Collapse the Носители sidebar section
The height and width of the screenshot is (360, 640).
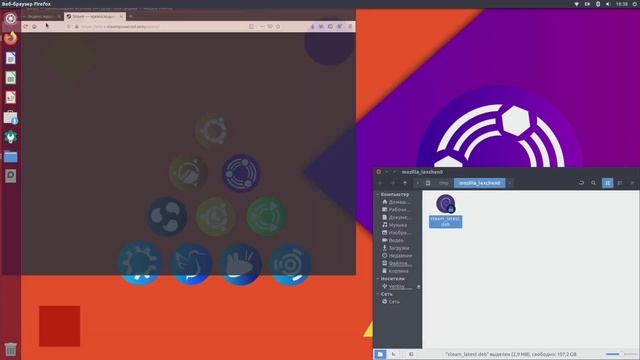(x=378, y=278)
